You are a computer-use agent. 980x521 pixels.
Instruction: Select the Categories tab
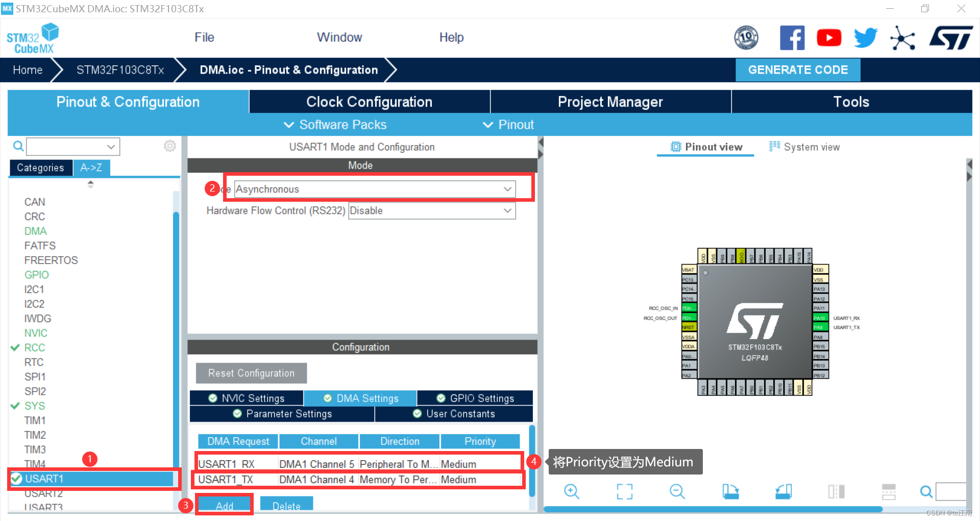click(40, 168)
